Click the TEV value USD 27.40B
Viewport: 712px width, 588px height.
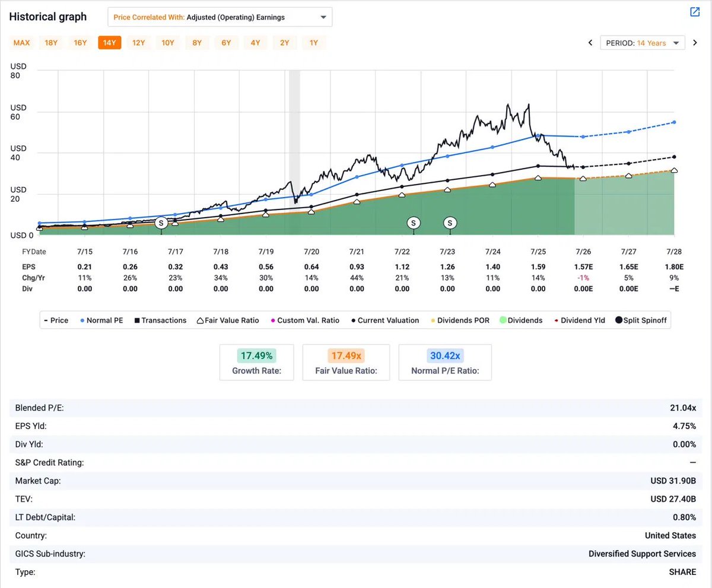pyautogui.click(x=673, y=499)
